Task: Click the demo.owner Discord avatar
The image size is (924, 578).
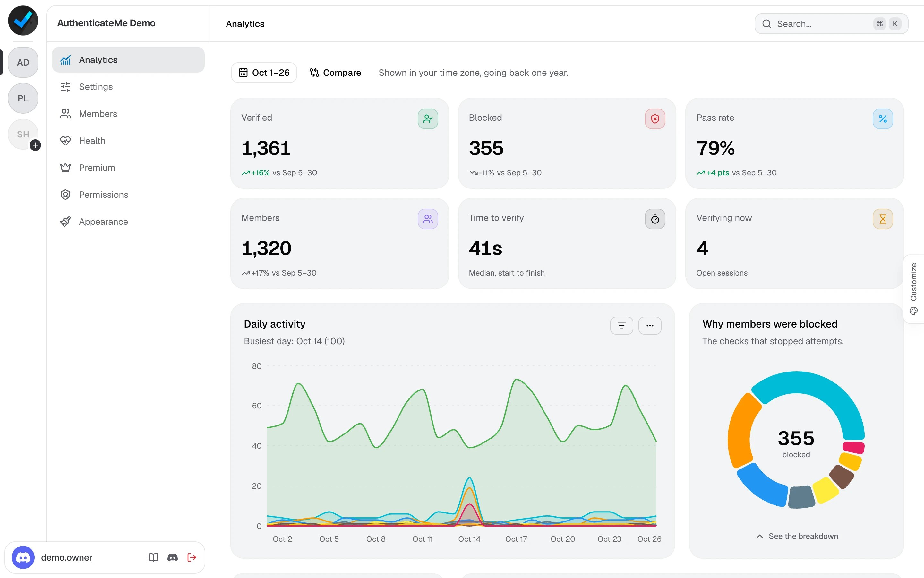Action: pos(23,557)
